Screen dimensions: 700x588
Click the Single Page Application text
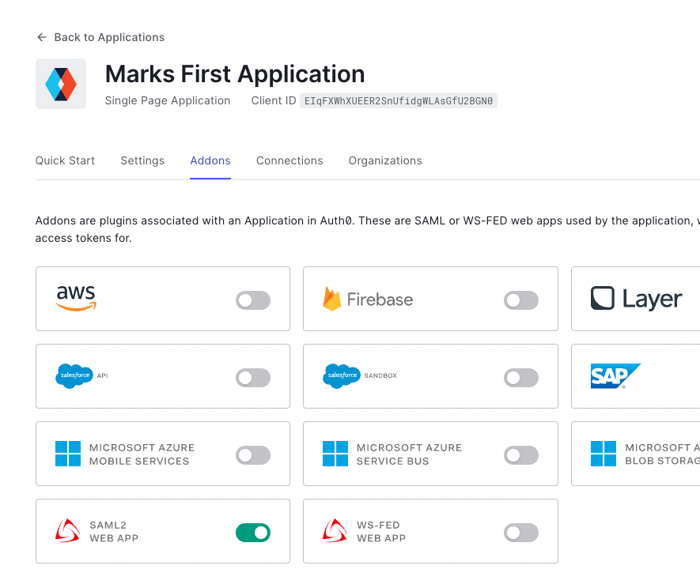168,101
